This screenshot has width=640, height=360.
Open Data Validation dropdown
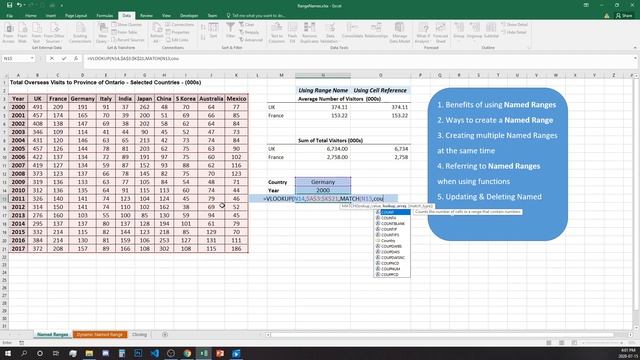(x=329, y=33)
